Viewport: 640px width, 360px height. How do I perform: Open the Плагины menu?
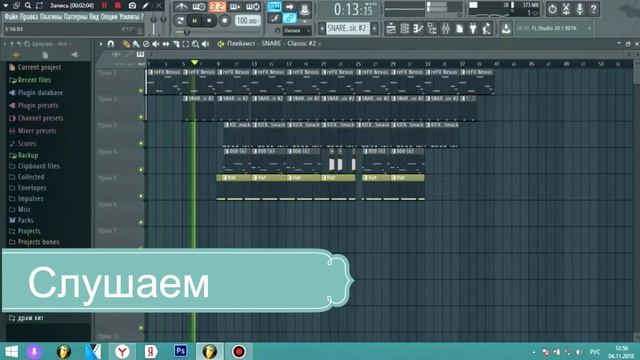(51, 17)
